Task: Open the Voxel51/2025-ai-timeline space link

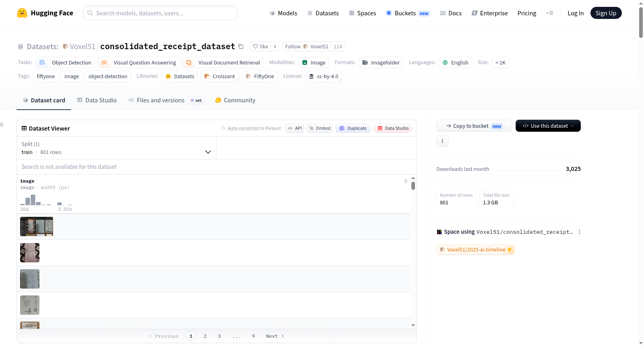Action: pos(475,249)
